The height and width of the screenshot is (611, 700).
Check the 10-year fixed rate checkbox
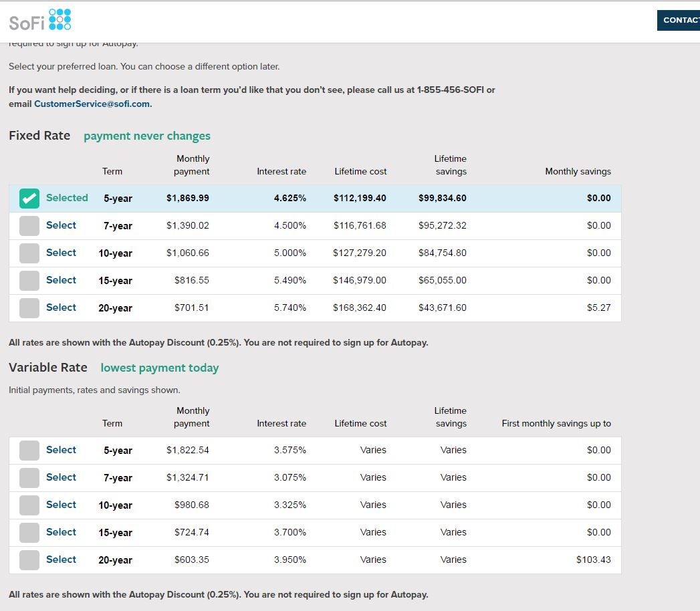click(29, 253)
